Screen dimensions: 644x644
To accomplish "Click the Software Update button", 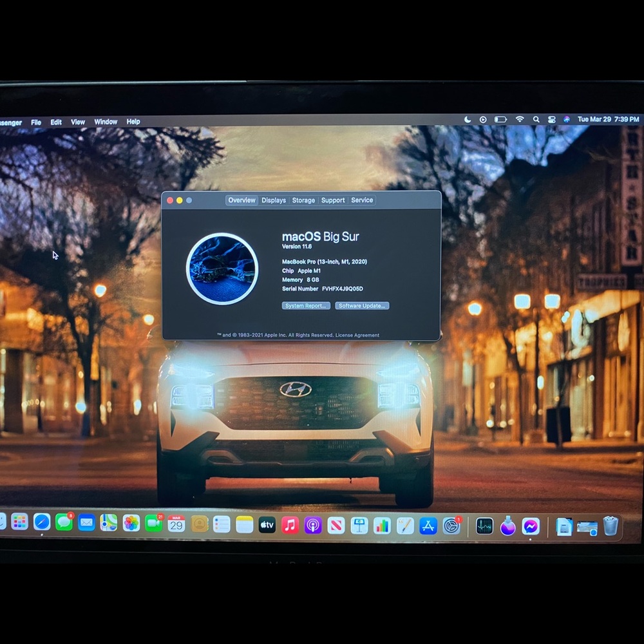I will coord(362,305).
